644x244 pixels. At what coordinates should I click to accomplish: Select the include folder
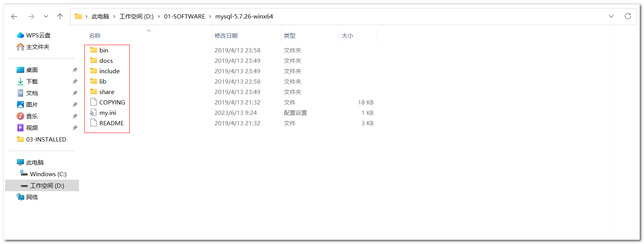109,71
